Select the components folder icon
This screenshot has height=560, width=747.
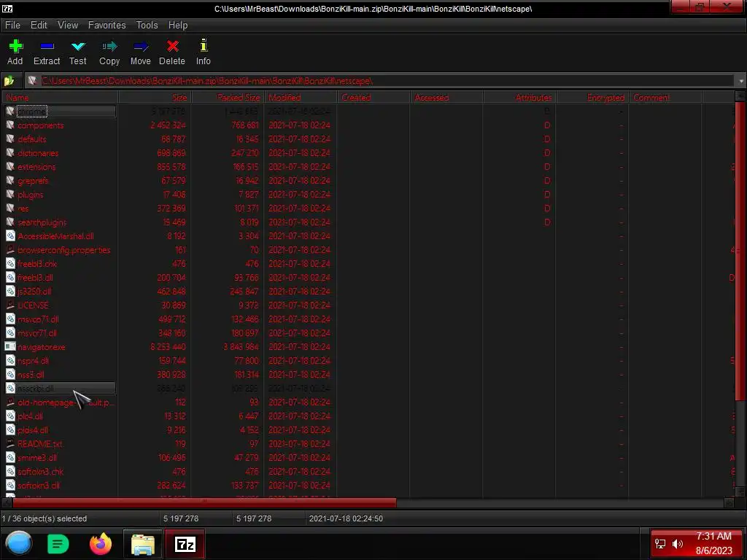pyautogui.click(x=10, y=125)
